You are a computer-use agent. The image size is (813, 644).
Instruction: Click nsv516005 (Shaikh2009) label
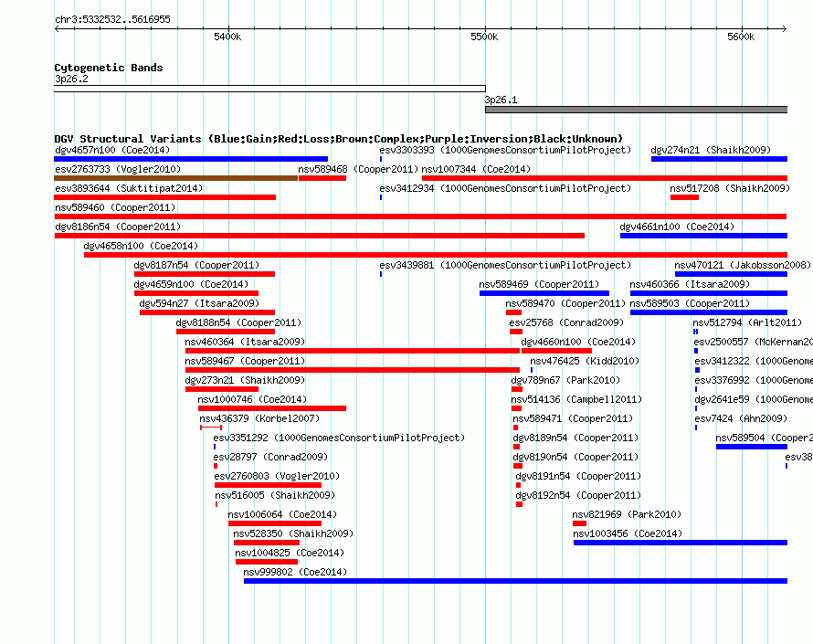[275, 496]
